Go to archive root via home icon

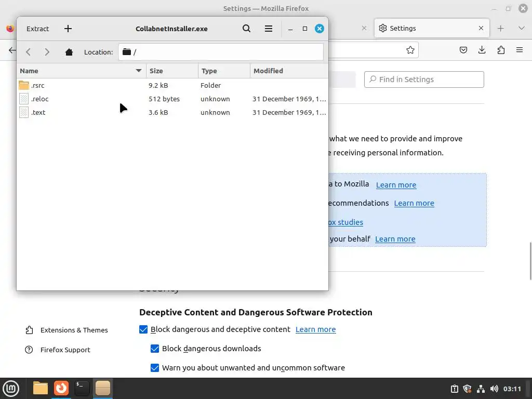pos(69,52)
